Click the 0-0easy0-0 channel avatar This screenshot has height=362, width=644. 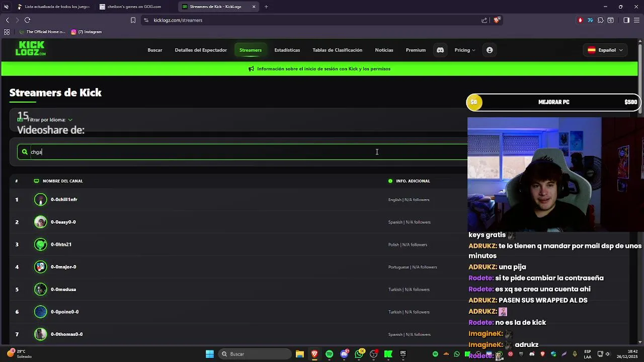coord(40,222)
